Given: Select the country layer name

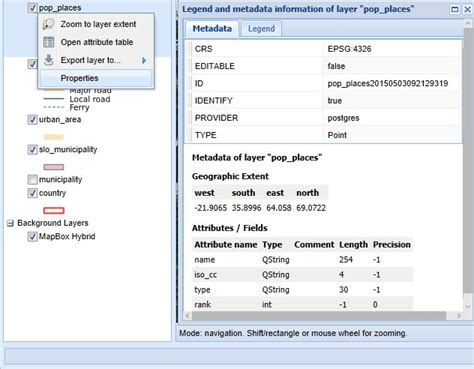Looking at the screenshot, I should tap(52, 193).
